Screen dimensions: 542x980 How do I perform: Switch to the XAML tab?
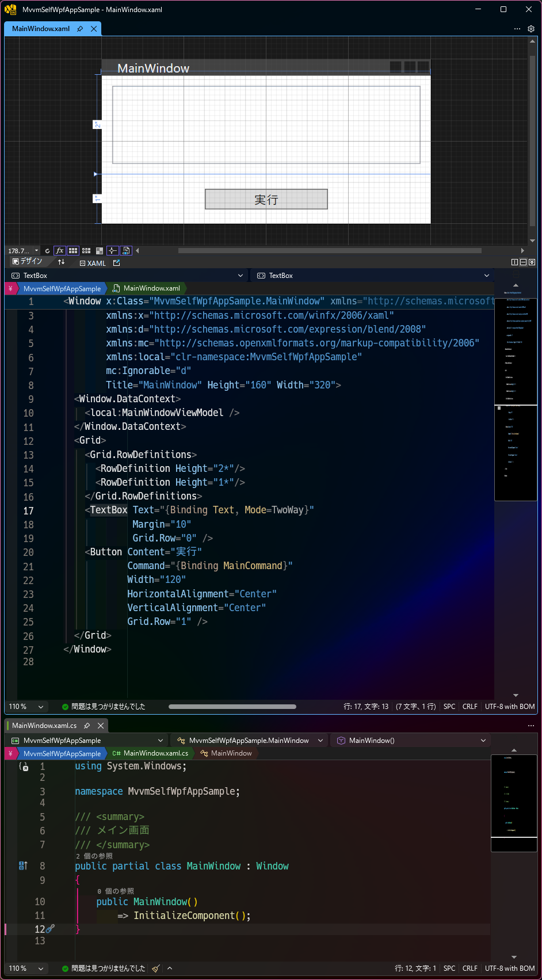point(93,263)
